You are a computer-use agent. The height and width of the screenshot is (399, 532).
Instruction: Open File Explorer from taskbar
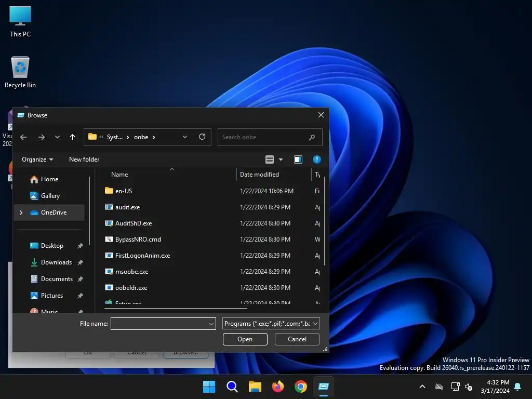tap(255, 387)
